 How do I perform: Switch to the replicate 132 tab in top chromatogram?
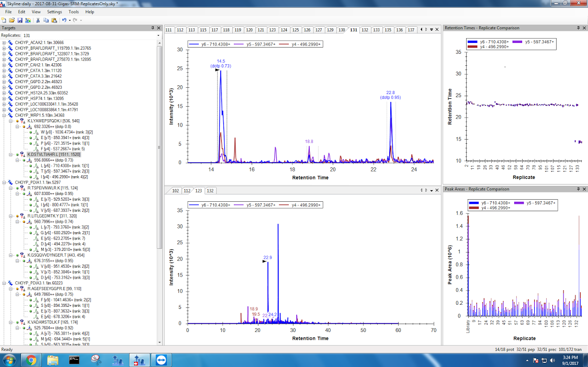click(365, 30)
